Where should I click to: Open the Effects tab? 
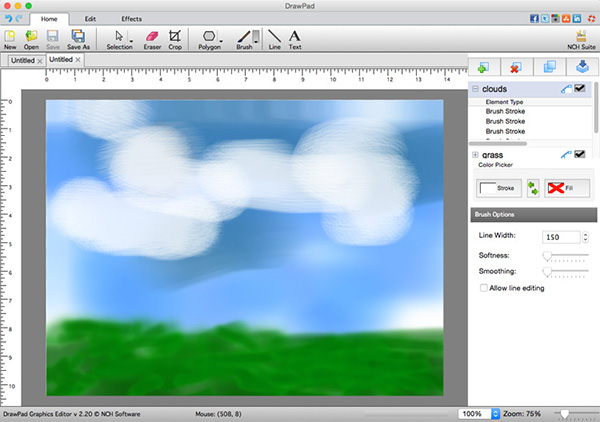(131, 19)
